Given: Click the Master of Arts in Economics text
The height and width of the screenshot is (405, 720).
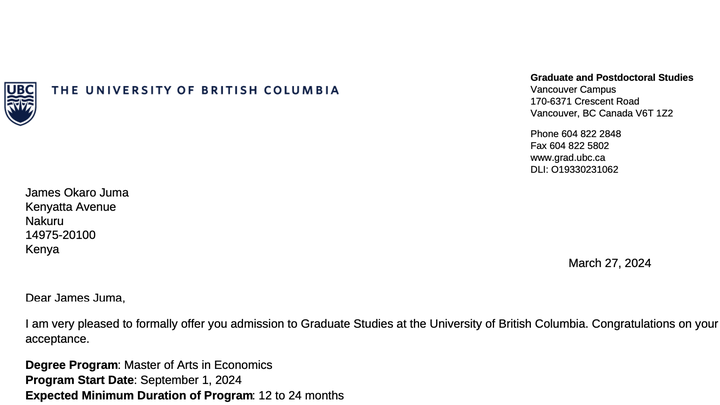Looking at the screenshot, I should coord(198,365).
